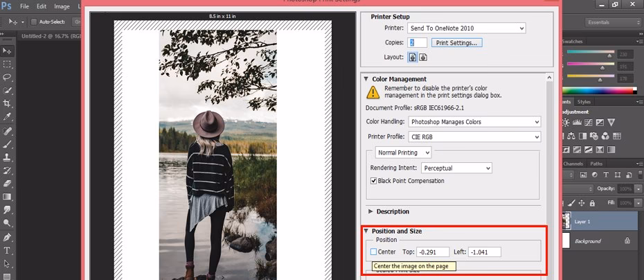
Task: Open the Image menu
Action: [x=62, y=6]
